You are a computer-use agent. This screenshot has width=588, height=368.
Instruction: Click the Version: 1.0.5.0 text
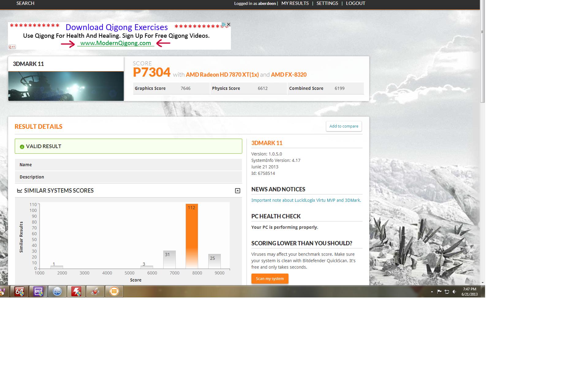[x=267, y=154]
